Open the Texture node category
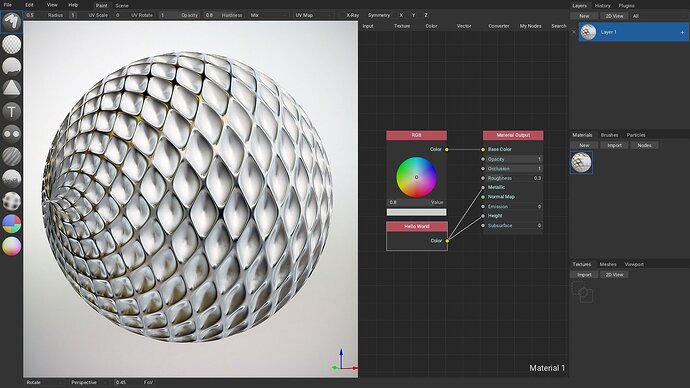 pyautogui.click(x=402, y=26)
